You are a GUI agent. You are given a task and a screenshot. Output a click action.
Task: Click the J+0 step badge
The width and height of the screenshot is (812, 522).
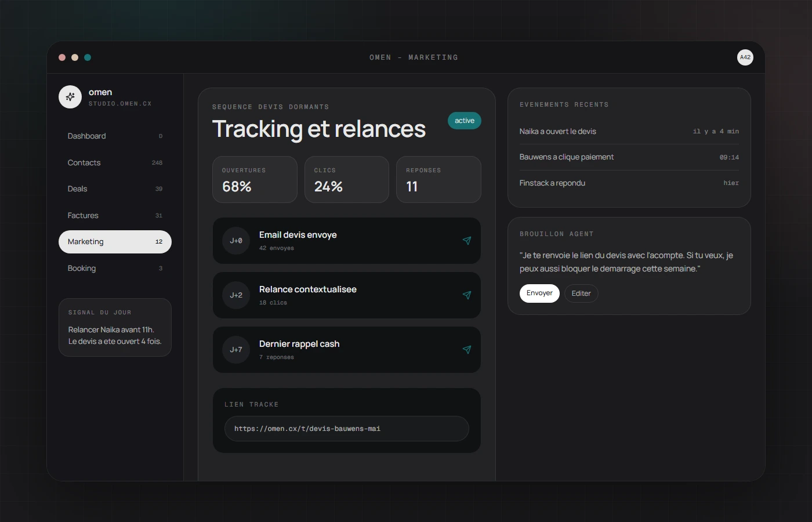tap(236, 241)
